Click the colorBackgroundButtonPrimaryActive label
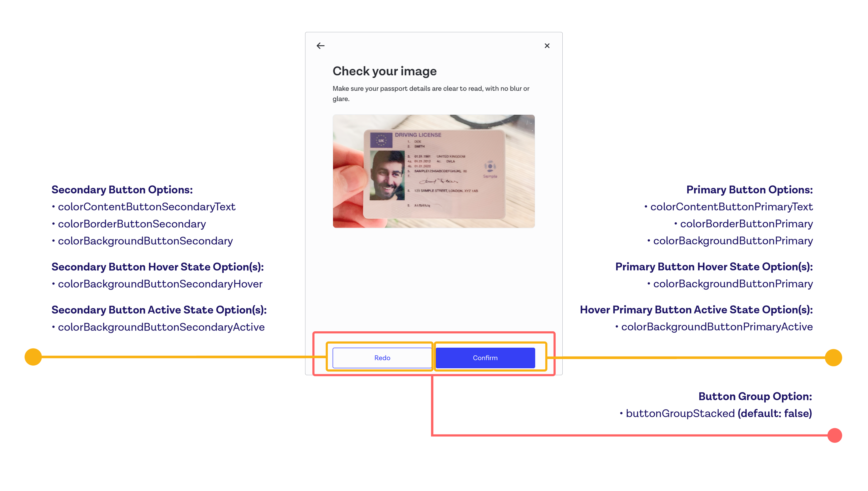This screenshot has height=491, width=868. click(716, 327)
